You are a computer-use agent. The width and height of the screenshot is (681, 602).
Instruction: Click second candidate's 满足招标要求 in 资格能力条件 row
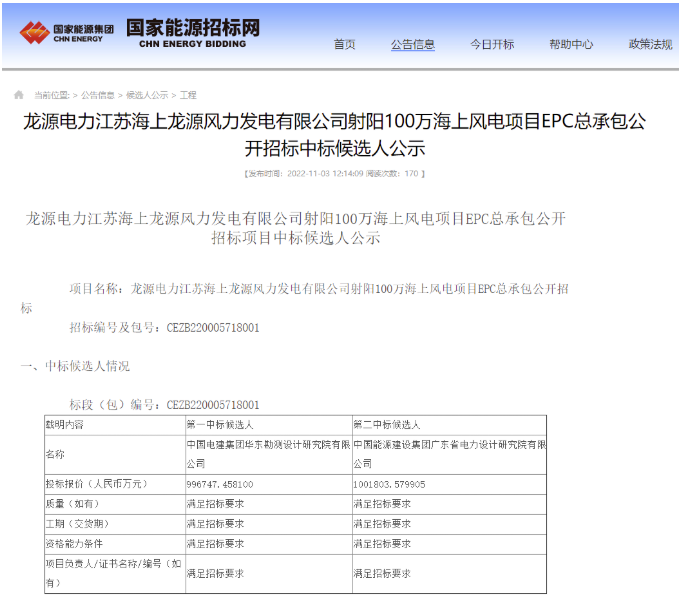382,544
